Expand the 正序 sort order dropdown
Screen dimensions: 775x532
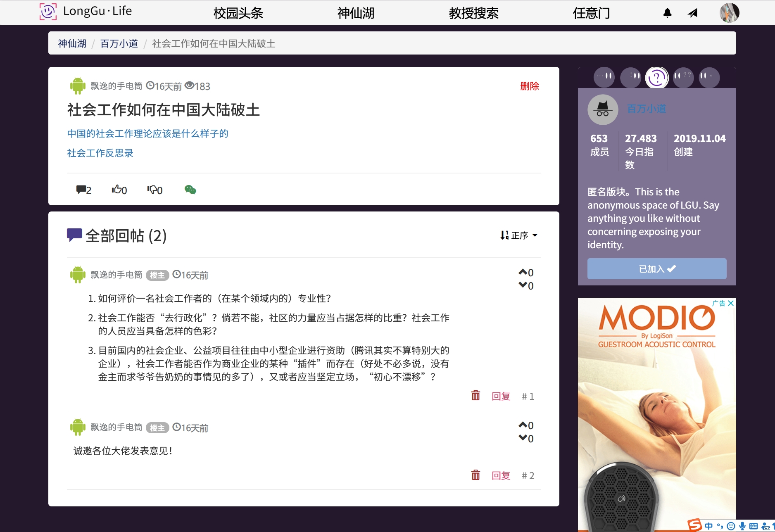pyautogui.click(x=519, y=235)
